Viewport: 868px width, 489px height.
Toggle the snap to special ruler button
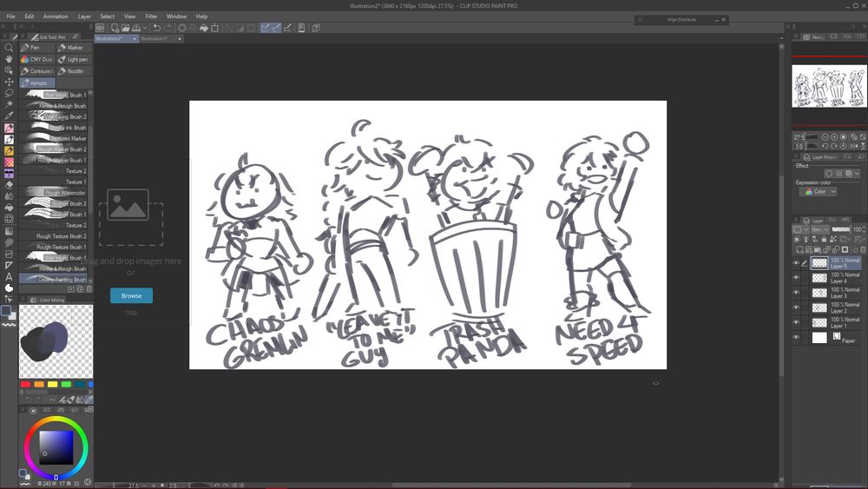tap(276, 28)
